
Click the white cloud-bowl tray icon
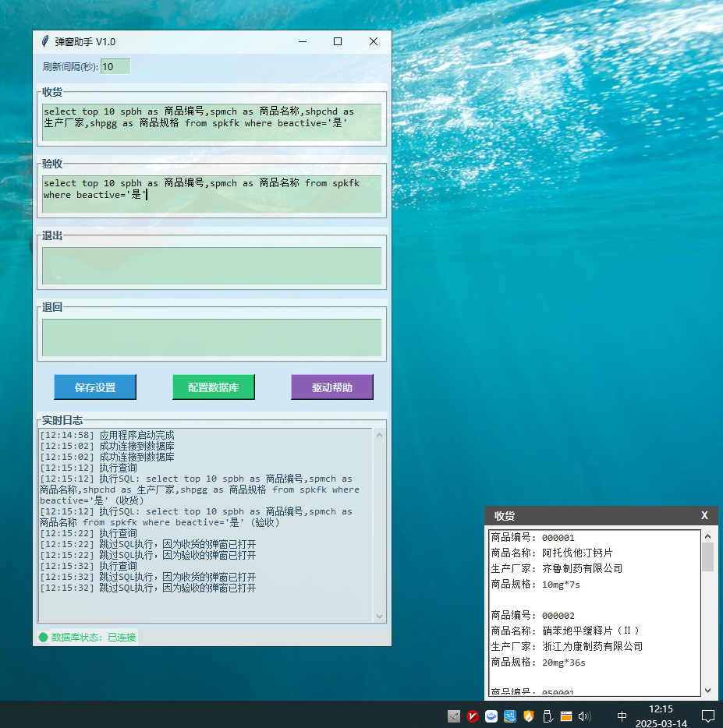[x=491, y=716]
